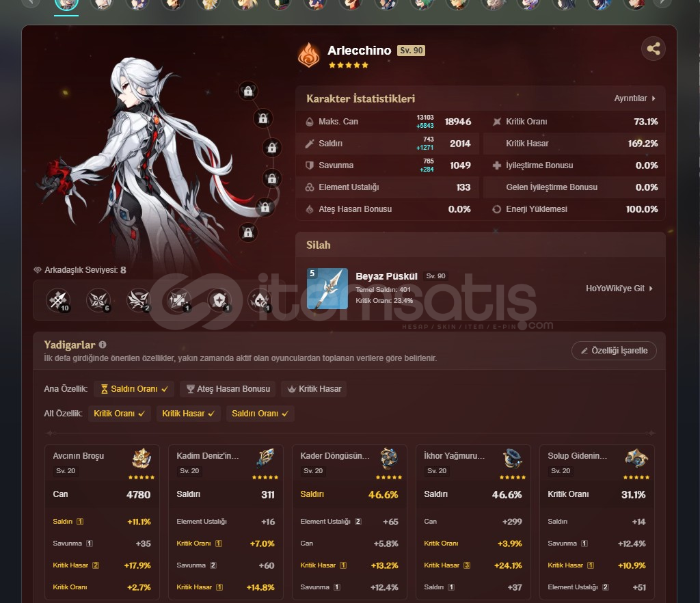Click the Solup Gidenin circlet artifact icon
This screenshot has height=603, width=700.
tap(636, 458)
